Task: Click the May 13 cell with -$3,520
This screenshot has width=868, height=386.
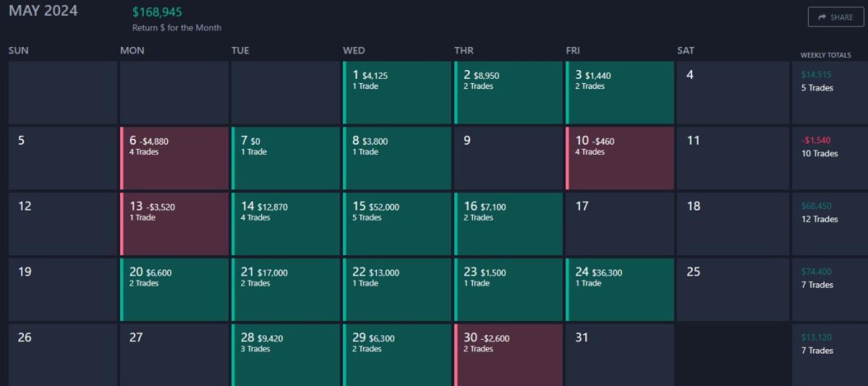Action: [x=174, y=223]
